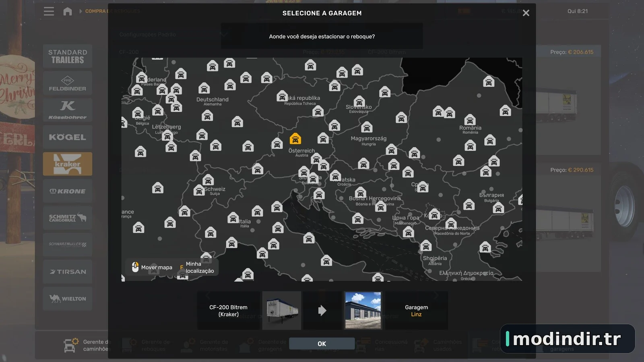Choose the Kögel trailer brand

pos(68,137)
